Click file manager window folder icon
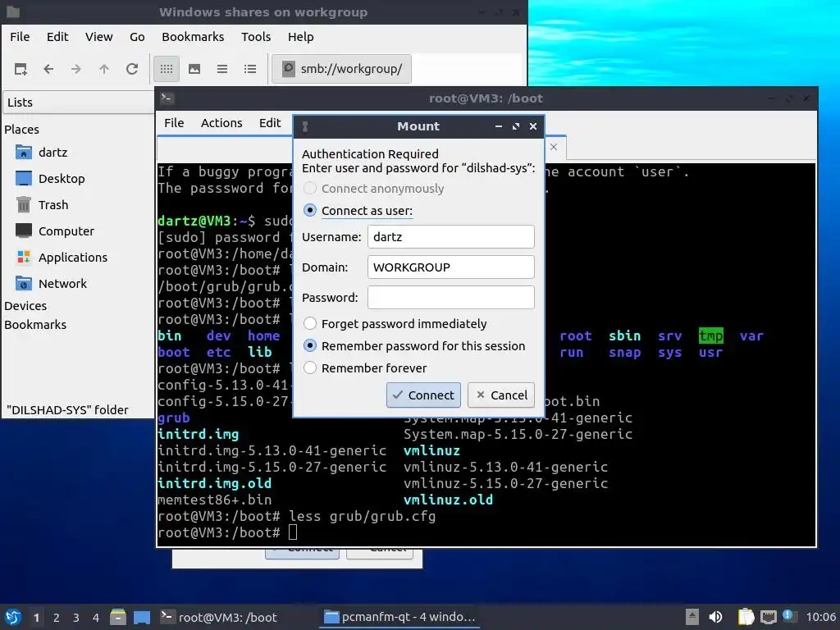Image resolution: width=840 pixels, height=630 pixels. pos(13,11)
